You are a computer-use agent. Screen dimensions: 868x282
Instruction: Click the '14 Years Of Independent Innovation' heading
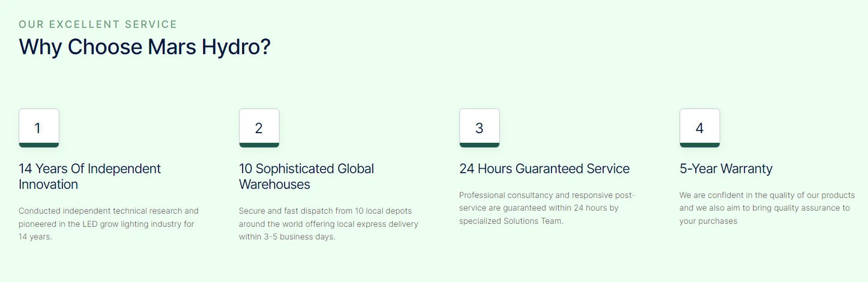(x=90, y=176)
